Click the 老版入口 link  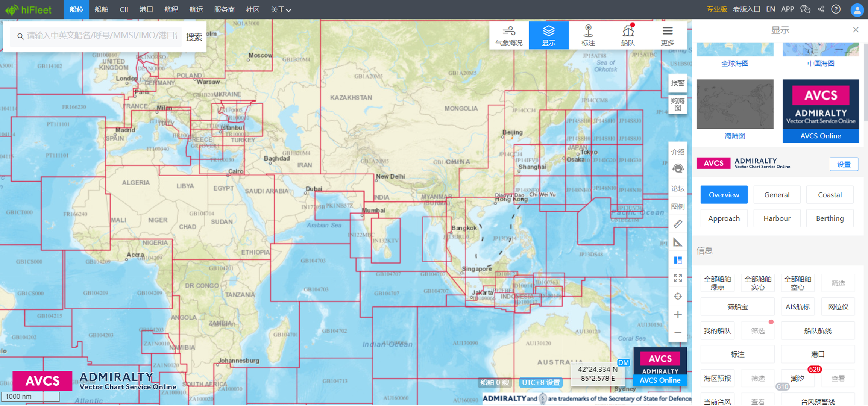(747, 9)
